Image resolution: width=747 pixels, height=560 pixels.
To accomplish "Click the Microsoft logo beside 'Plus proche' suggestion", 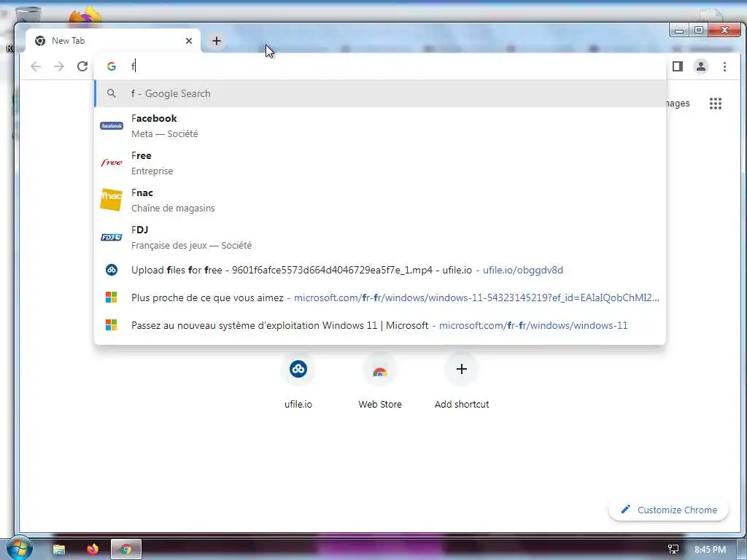I will click(x=111, y=297).
